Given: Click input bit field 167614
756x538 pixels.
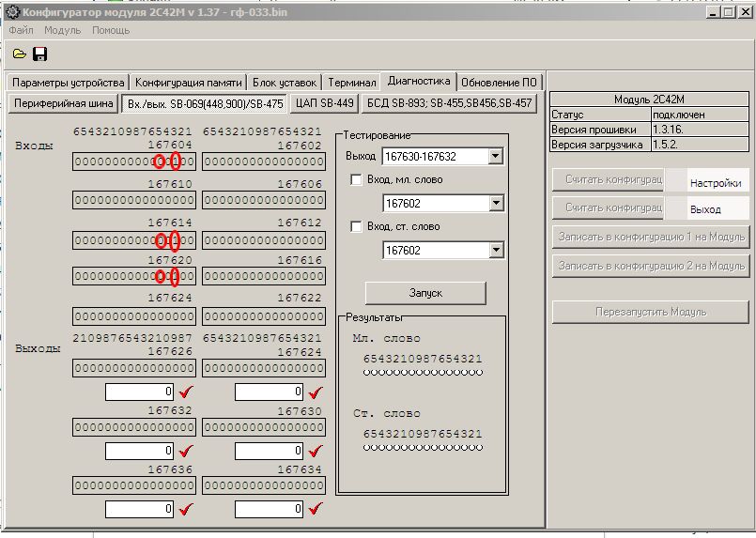Looking at the screenshot, I should pos(134,240).
